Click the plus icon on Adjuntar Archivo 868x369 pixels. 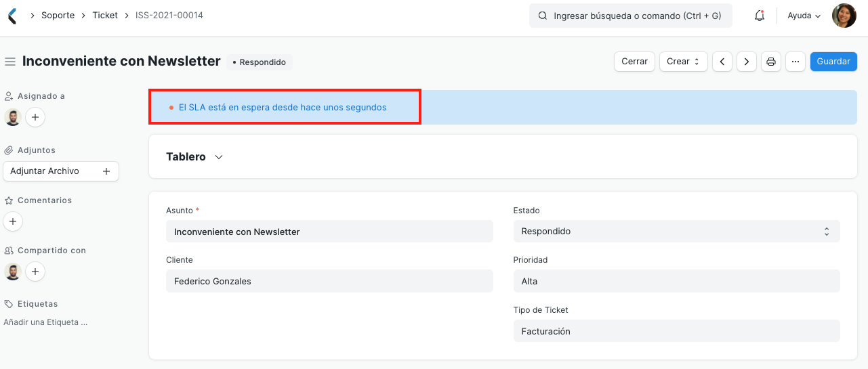(x=106, y=171)
